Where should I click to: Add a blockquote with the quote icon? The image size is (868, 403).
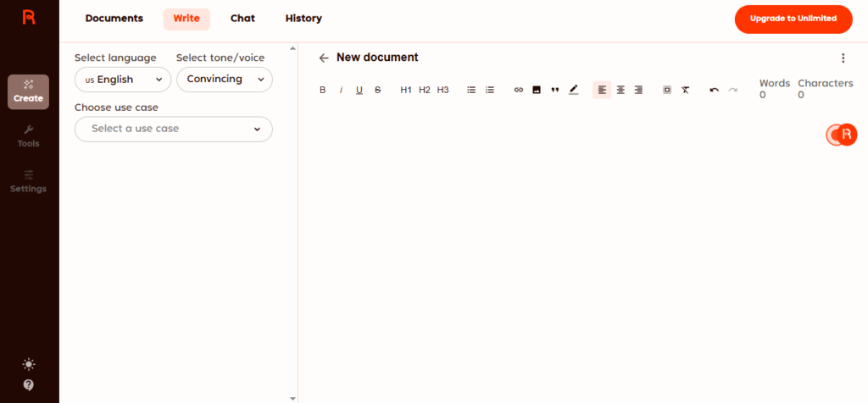coord(555,90)
